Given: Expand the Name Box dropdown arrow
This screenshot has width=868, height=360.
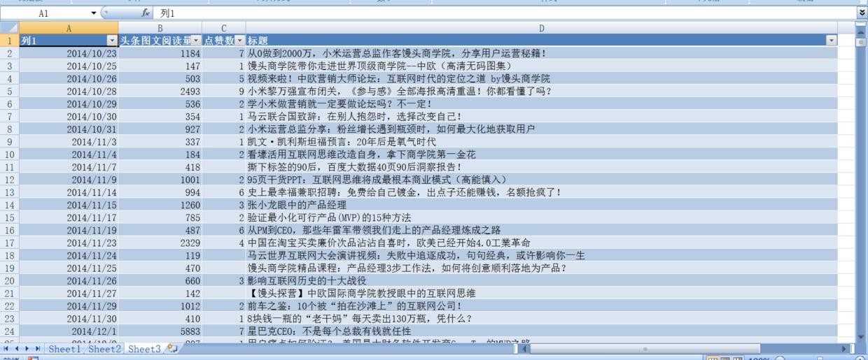Looking at the screenshot, I should coord(94,13).
